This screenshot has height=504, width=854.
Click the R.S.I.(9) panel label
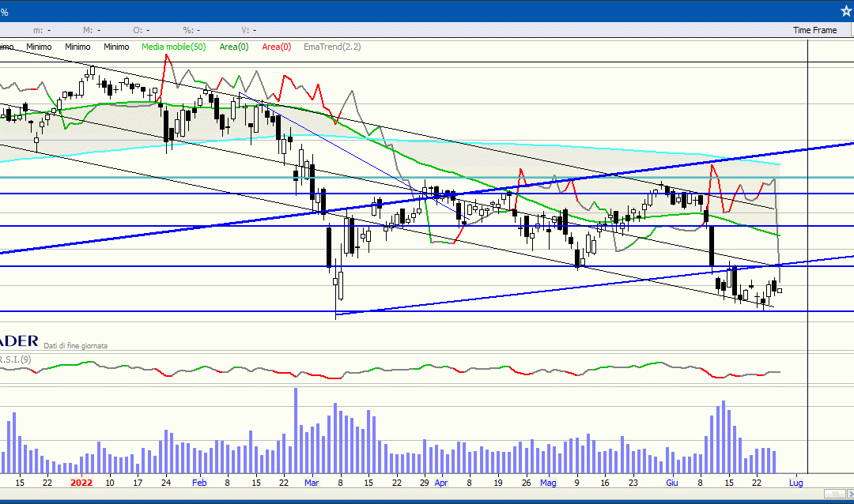pyautogui.click(x=15, y=359)
